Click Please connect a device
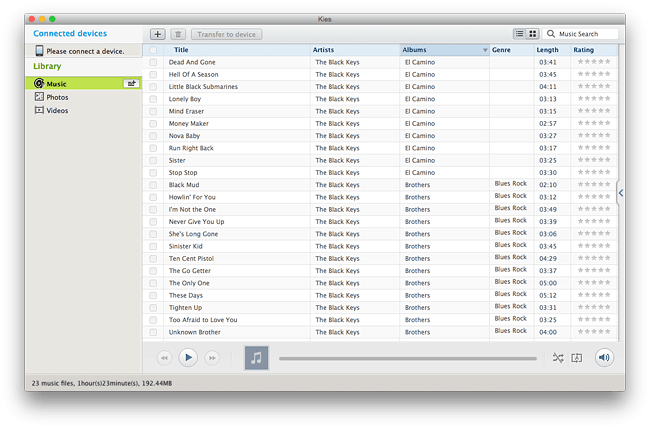Screen dimensions: 650x430 coord(85,51)
